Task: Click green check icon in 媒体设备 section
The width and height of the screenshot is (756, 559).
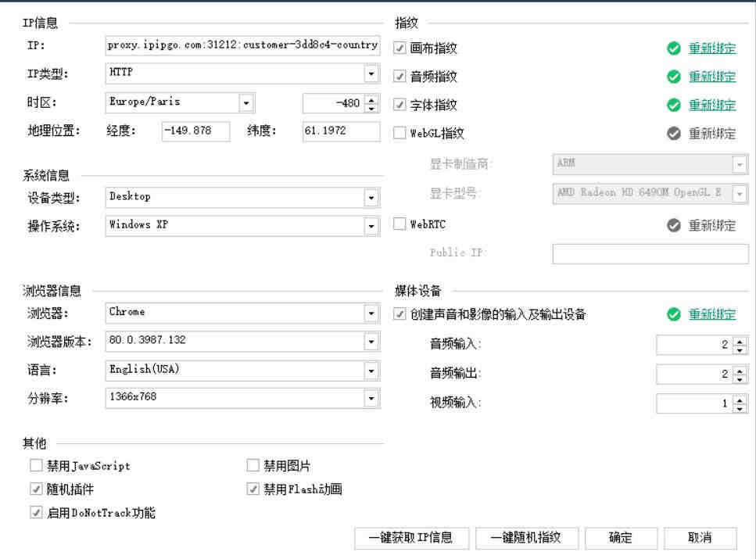Action: (674, 314)
